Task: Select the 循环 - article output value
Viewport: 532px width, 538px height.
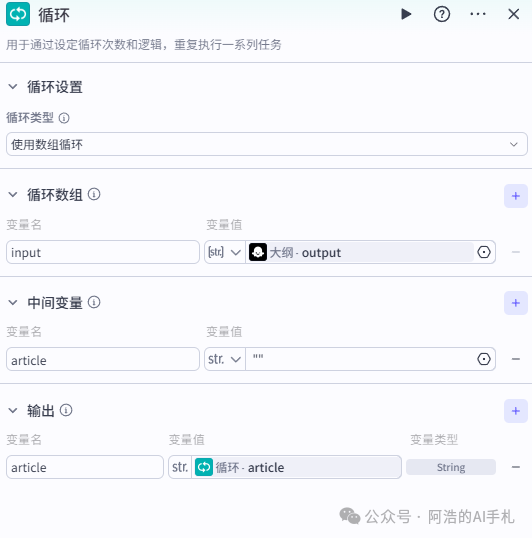Action: [x=296, y=467]
